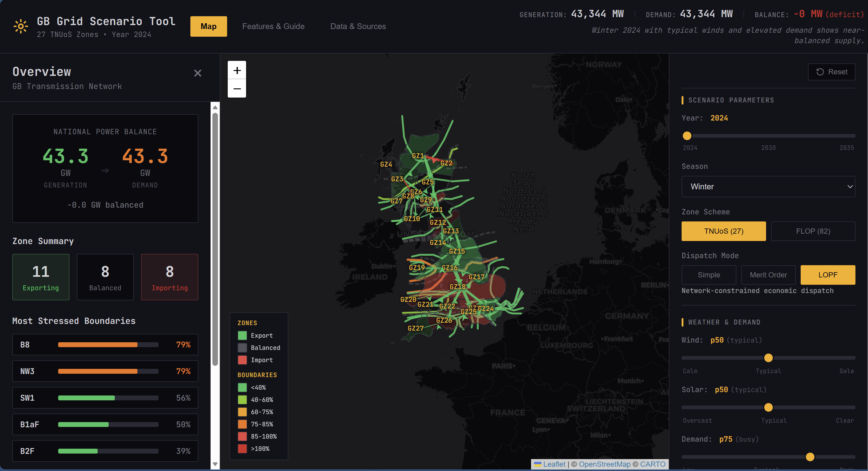Viewport: 868px width, 471px height.
Task: Click the GZ4 zone label on map
Action: [x=386, y=164]
